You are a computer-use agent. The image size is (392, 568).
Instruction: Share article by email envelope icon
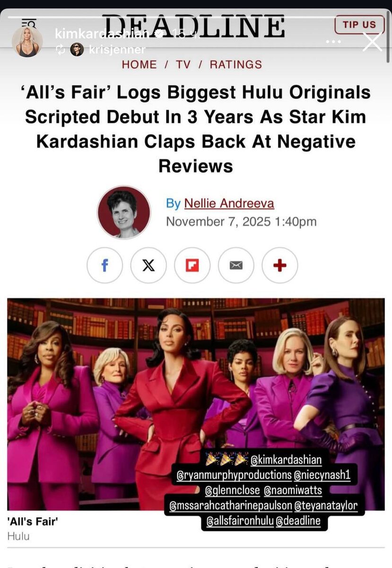pyautogui.click(x=236, y=266)
